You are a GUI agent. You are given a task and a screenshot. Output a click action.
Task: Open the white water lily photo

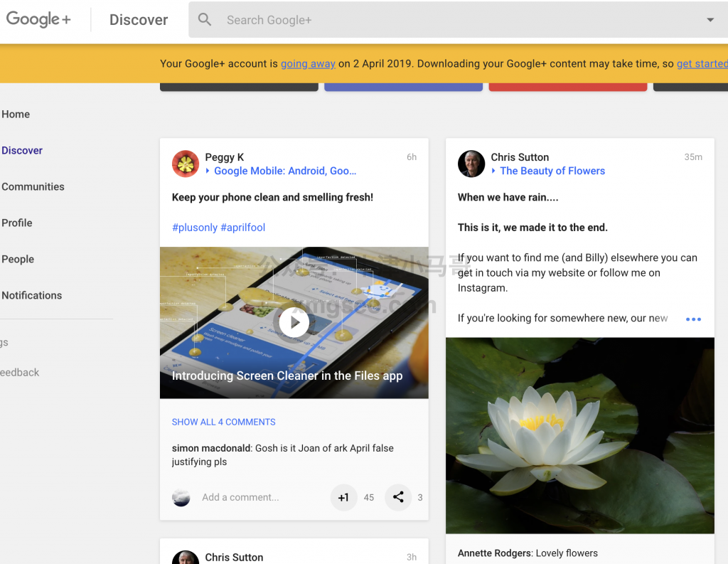(x=580, y=435)
